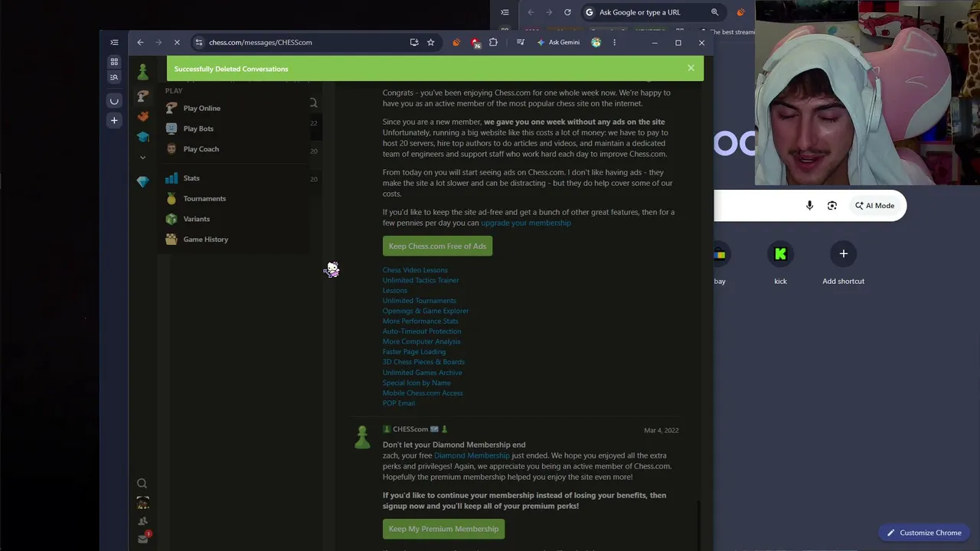Image resolution: width=980 pixels, height=551 pixels.
Task: View site information icon in address bar
Action: tap(198, 42)
